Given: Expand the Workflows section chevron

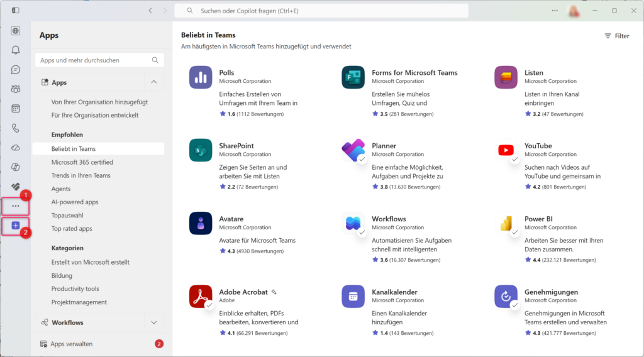Looking at the screenshot, I should point(154,322).
